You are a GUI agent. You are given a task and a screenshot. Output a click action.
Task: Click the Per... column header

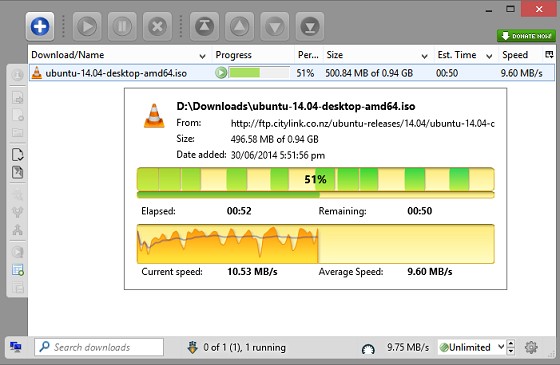(x=308, y=55)
